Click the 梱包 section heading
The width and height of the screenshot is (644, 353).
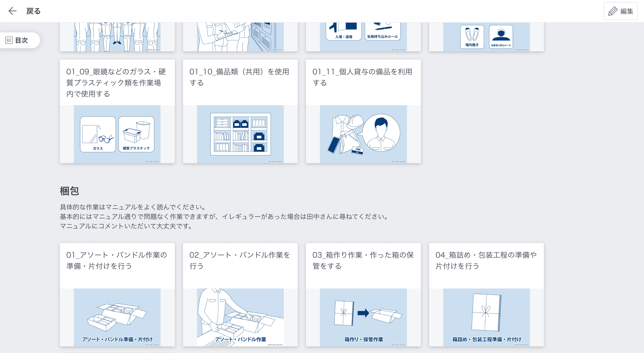tap(69, 191)
